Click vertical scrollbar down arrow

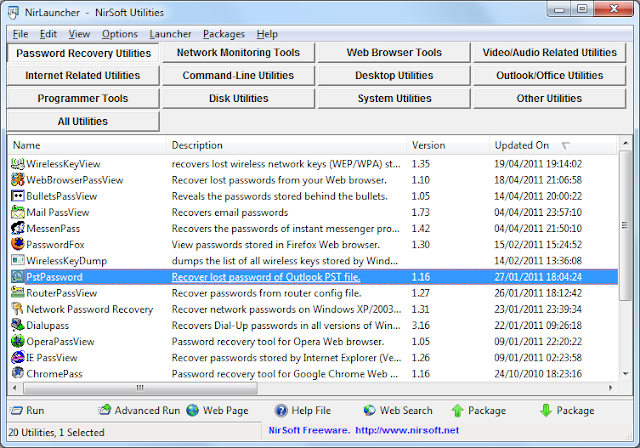pos(625,374)
